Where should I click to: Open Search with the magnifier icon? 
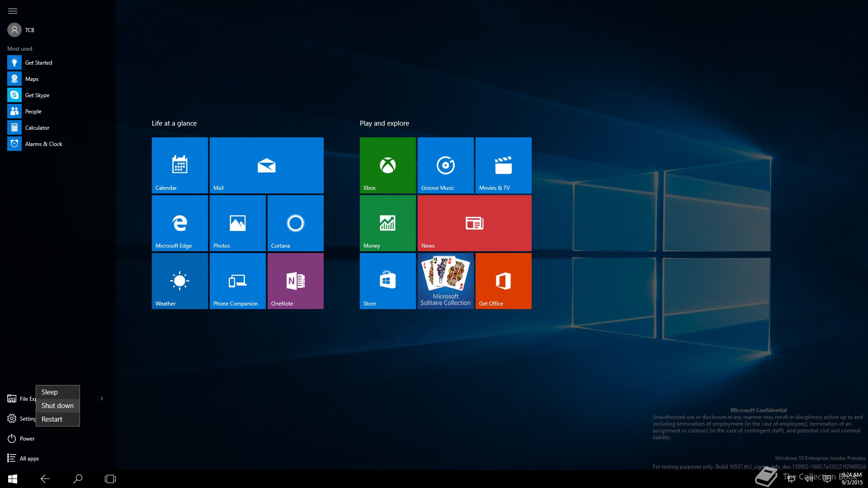coord(78,479)
